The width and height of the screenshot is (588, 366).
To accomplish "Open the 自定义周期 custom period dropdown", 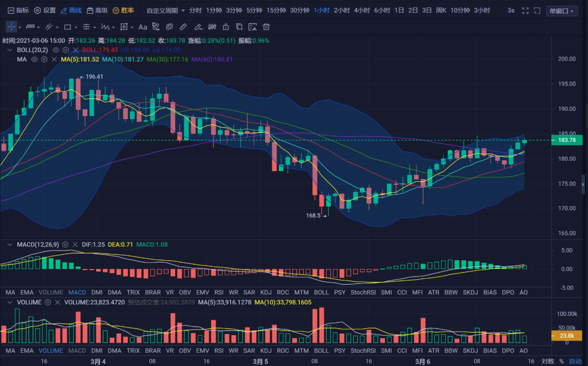I will coord(165,10).
